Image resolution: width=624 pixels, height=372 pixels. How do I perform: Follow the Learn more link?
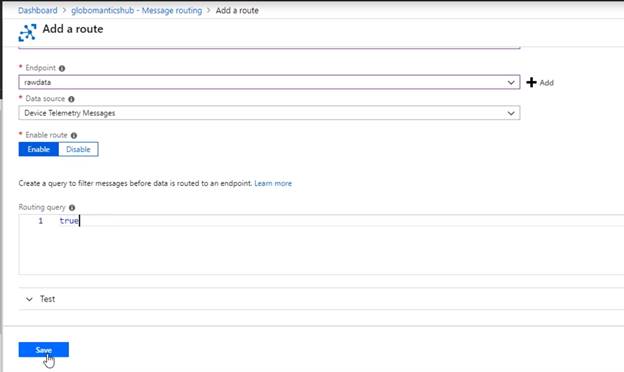273,183
